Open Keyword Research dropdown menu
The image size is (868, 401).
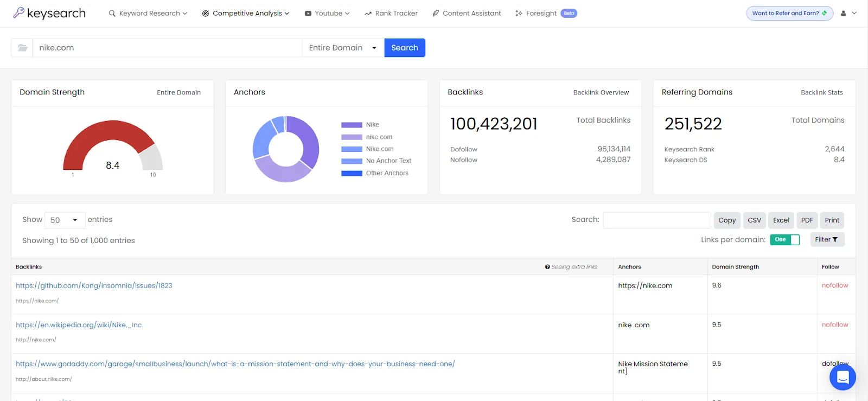148,13
